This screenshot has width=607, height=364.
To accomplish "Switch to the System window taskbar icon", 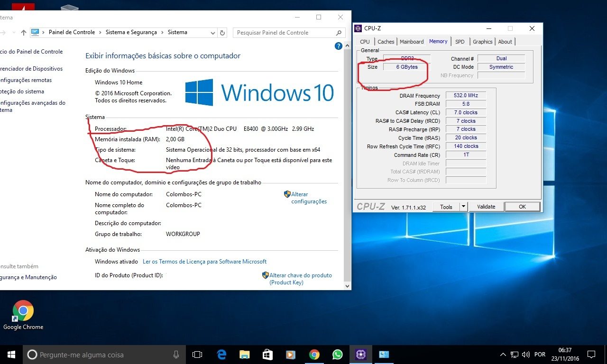I will (384, 355).
